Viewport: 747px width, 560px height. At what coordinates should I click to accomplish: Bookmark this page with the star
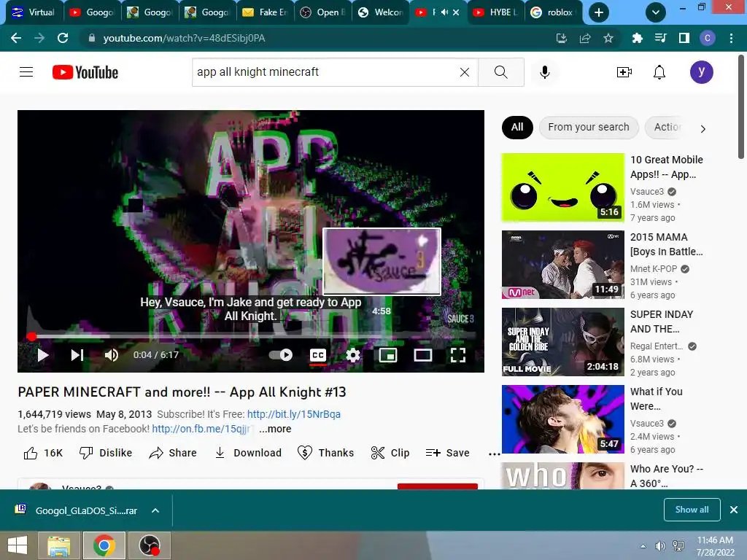tap(608, 38)
